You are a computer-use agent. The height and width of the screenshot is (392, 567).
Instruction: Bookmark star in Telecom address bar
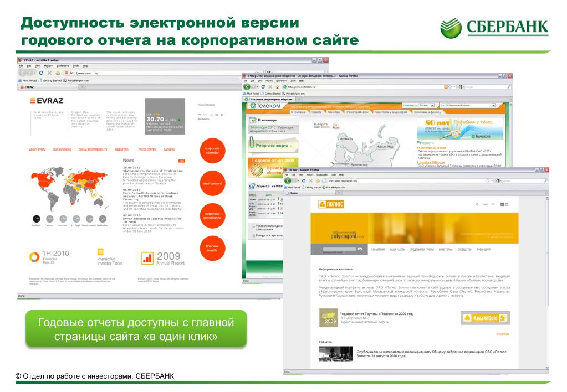click(x=450, y=87)
